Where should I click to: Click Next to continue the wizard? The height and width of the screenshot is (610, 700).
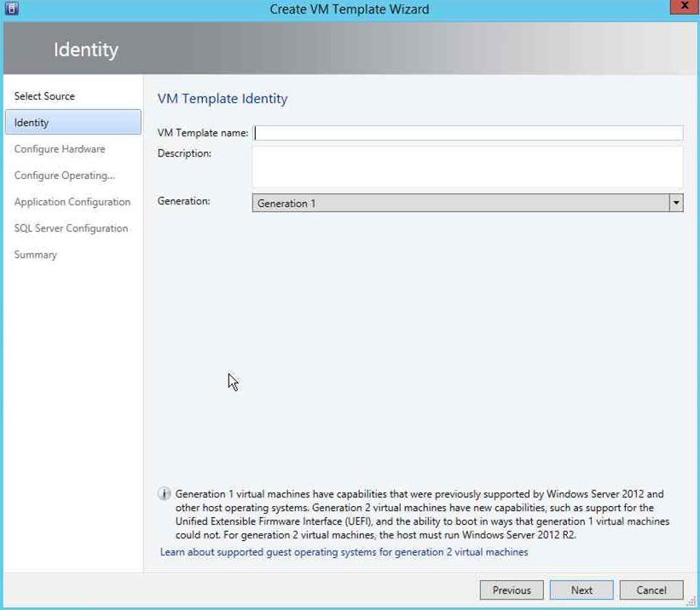tap(581, 590)
